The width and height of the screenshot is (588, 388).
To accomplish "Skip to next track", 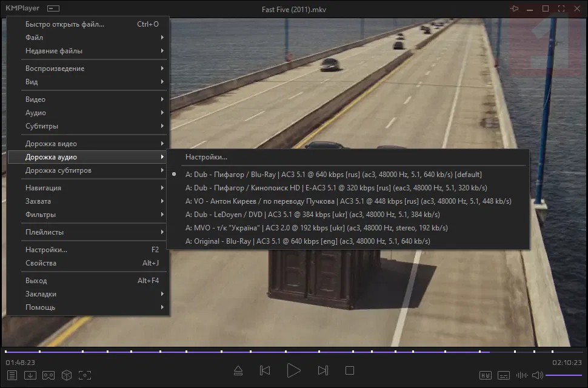I will tap(323, 371).
